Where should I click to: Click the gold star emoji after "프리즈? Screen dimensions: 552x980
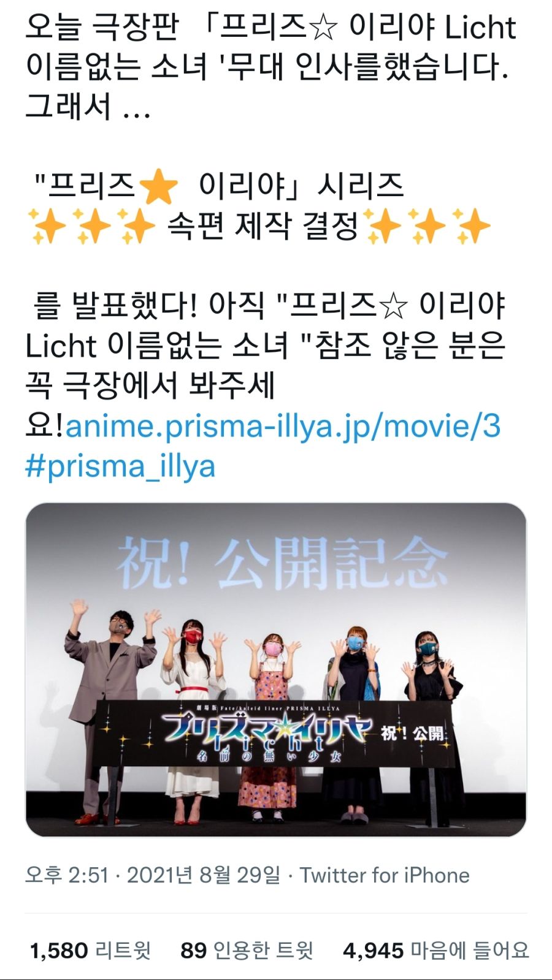[x=158, y=187]
